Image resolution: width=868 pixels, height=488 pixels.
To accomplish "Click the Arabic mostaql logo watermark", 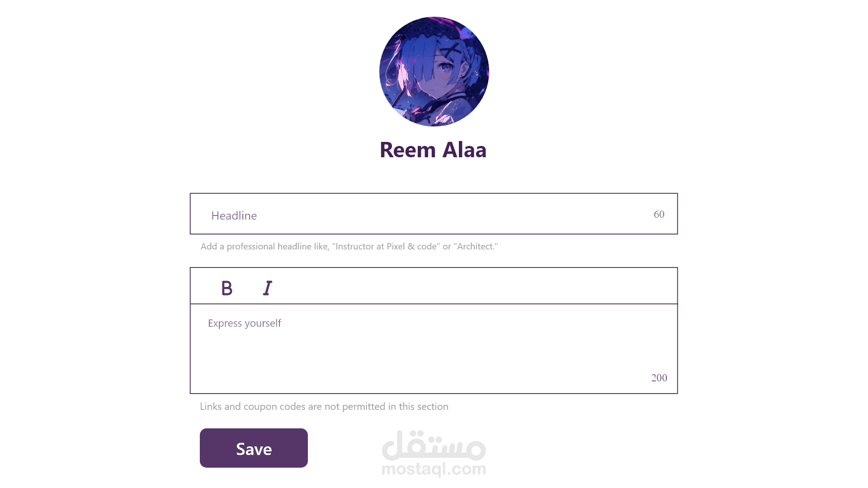I will click(434, 445).
